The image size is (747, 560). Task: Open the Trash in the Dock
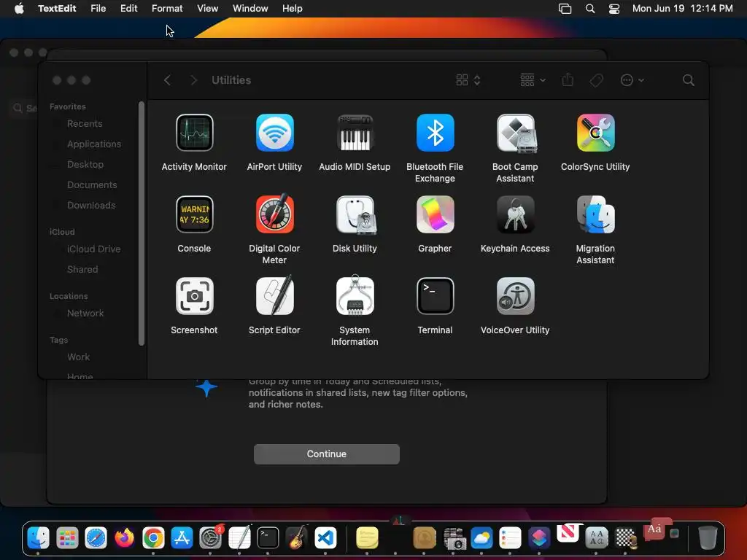pos(708,538)
